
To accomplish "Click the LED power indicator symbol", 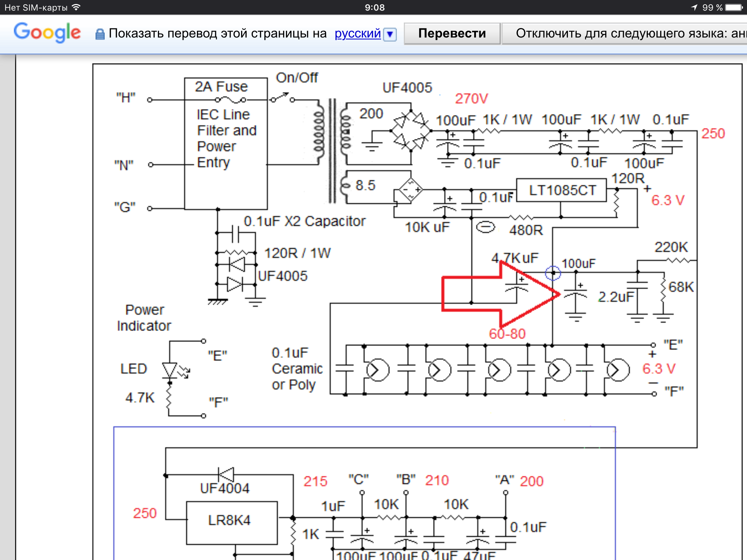I will [170, 370].
